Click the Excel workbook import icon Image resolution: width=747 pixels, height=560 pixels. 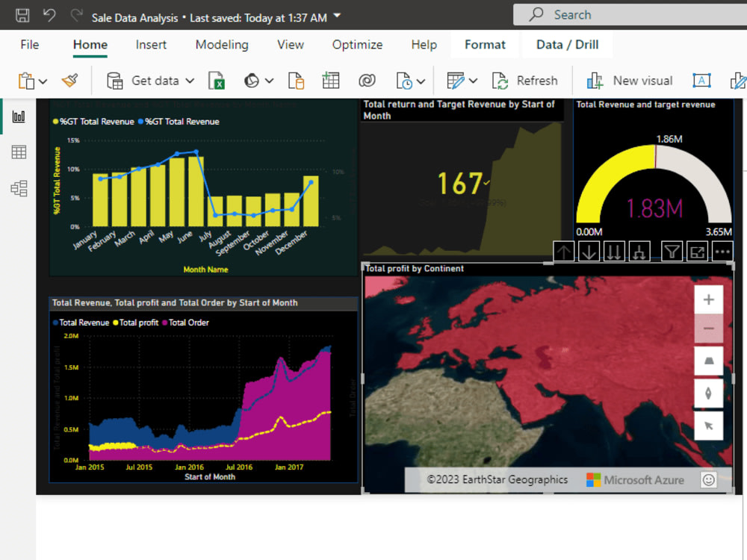(x=217, y=80)
